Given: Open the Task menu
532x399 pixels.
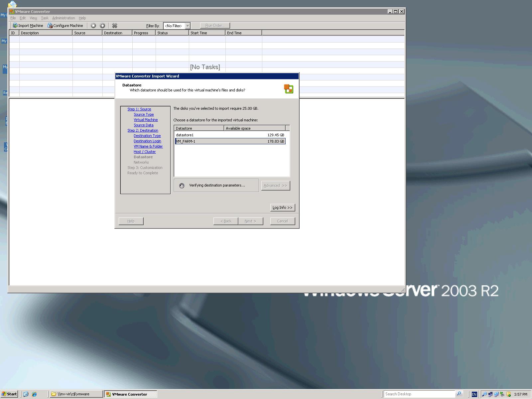Looking at the screenshot, I should (x=45, y=18).
